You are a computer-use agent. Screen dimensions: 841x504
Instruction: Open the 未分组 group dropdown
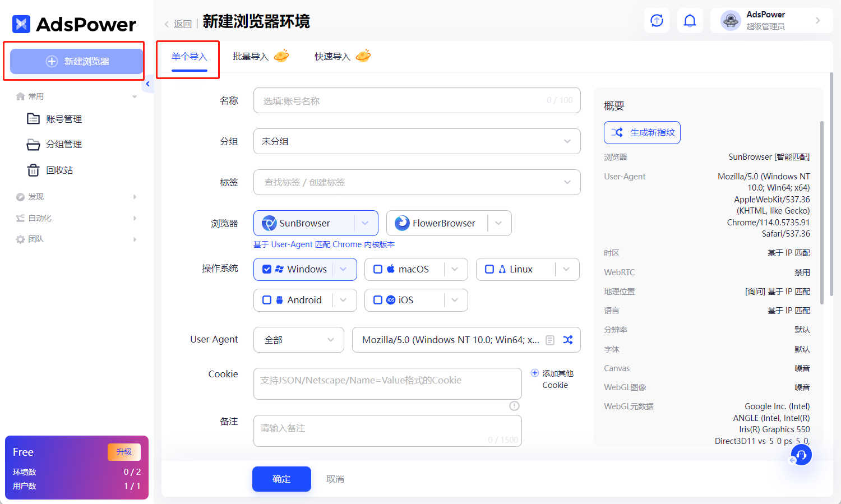coord(417,141)
